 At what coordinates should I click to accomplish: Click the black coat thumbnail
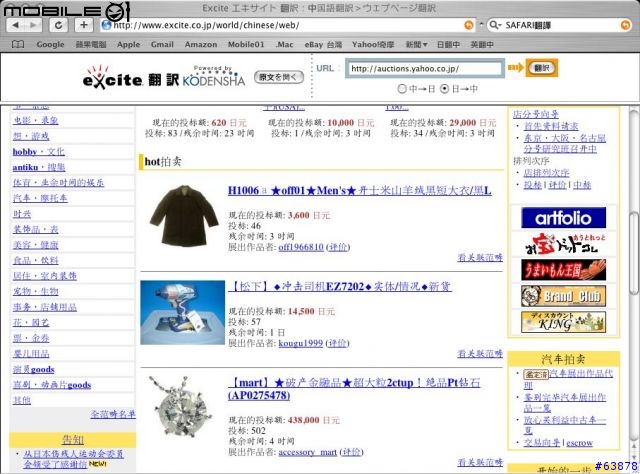(184, 215)
